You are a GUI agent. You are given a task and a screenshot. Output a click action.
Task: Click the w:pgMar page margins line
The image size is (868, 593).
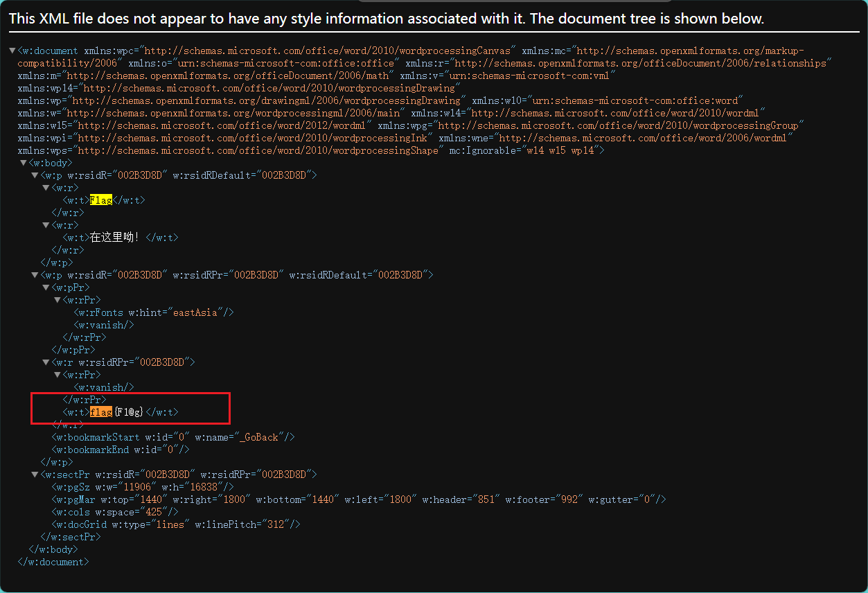pyautogui.click(x=359, y=499)
